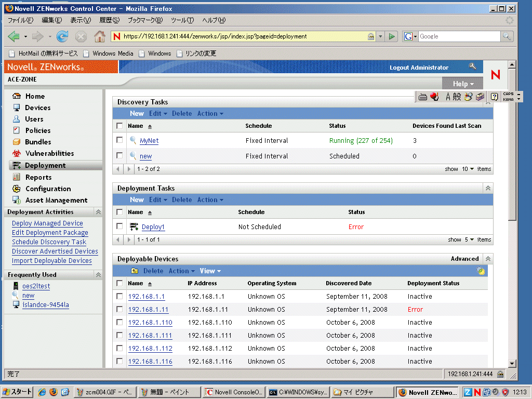
Task: Switch to Novell ConsoleO... taskbar window
Action: point(234,392)
